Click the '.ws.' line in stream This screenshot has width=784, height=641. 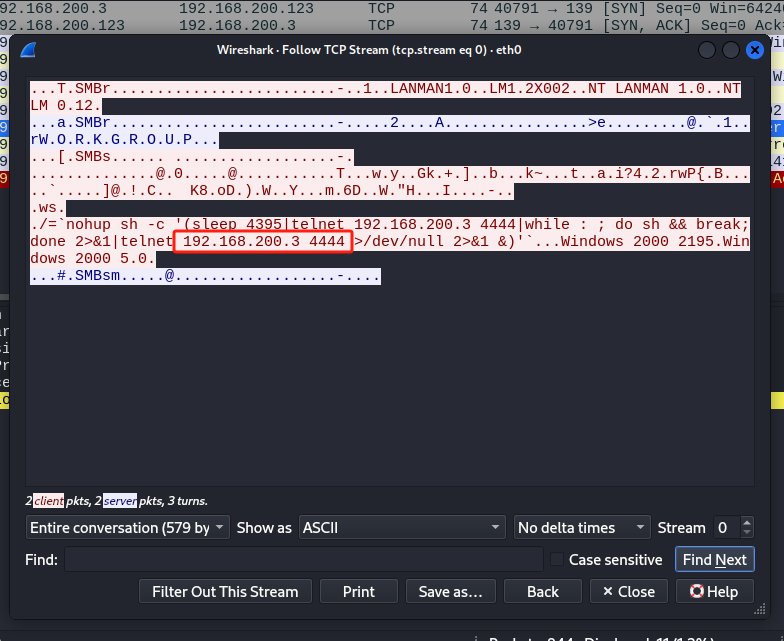48,208
